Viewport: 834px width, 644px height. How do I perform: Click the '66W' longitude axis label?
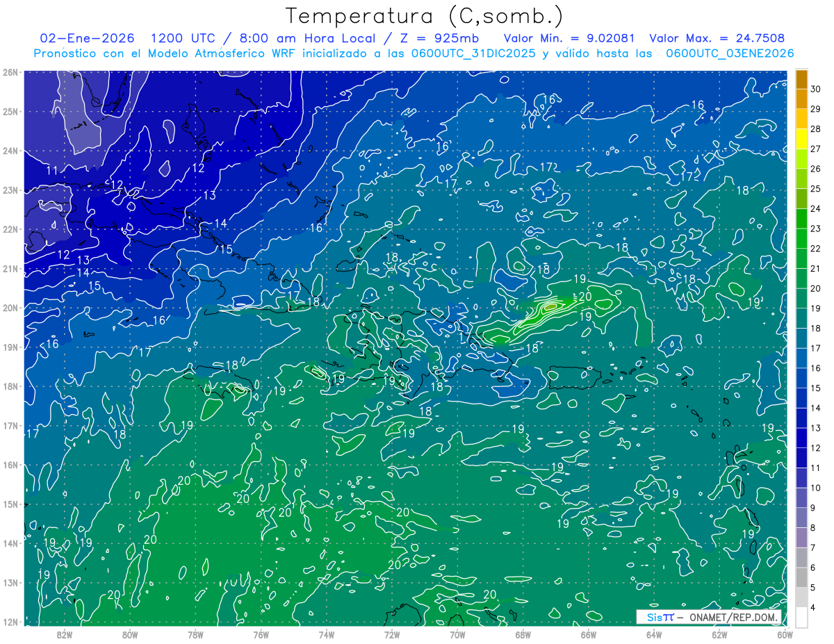589,634
